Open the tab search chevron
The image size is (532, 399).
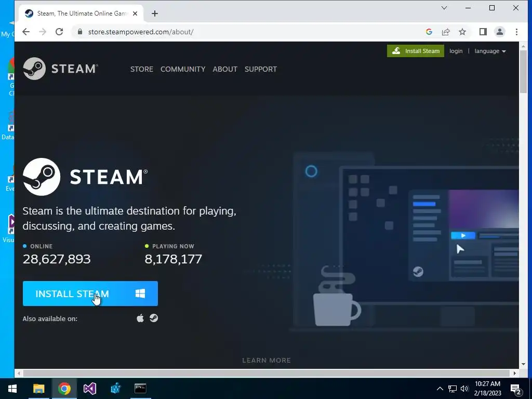444,8
